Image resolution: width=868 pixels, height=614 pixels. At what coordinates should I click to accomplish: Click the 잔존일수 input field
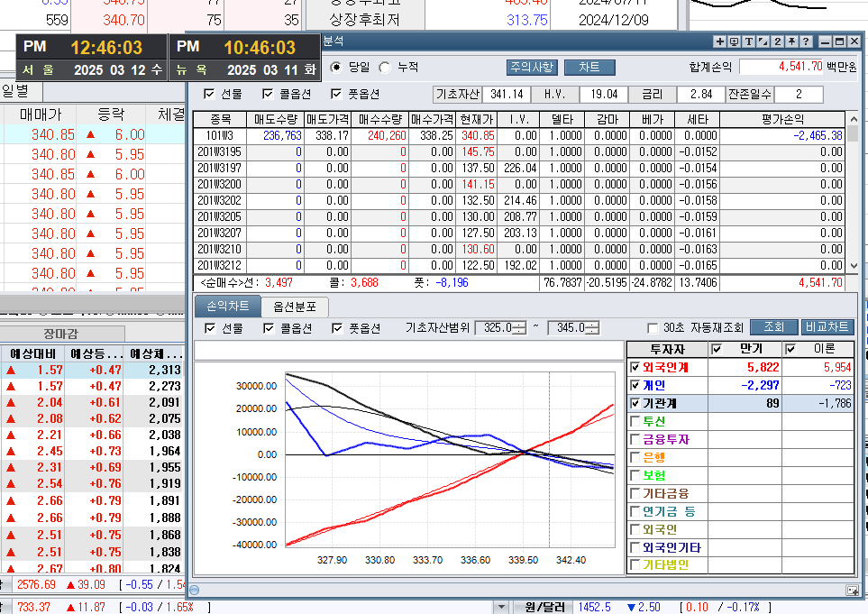point(797,95)
